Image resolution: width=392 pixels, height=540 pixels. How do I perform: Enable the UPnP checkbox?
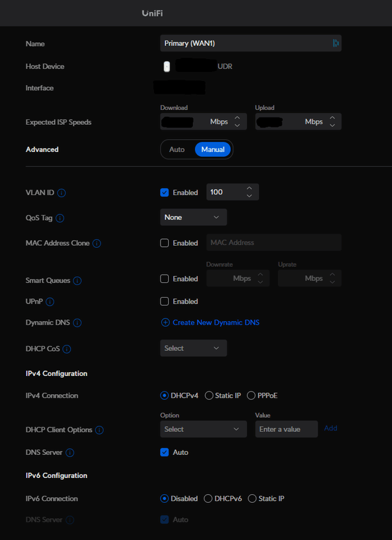point(165,301)
